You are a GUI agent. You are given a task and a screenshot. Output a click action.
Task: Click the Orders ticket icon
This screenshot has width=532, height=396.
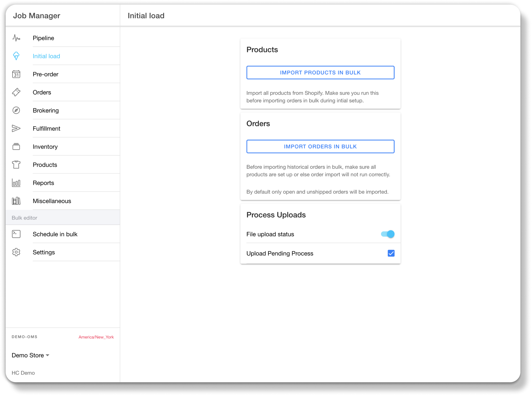[16, 92]
